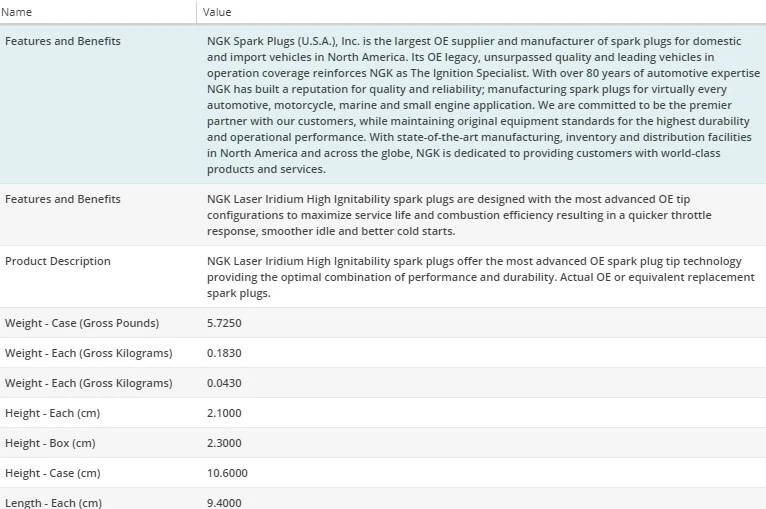Select the Weight - Each label beside 0.0430
766x509 pixels.
tap(88, 383)
